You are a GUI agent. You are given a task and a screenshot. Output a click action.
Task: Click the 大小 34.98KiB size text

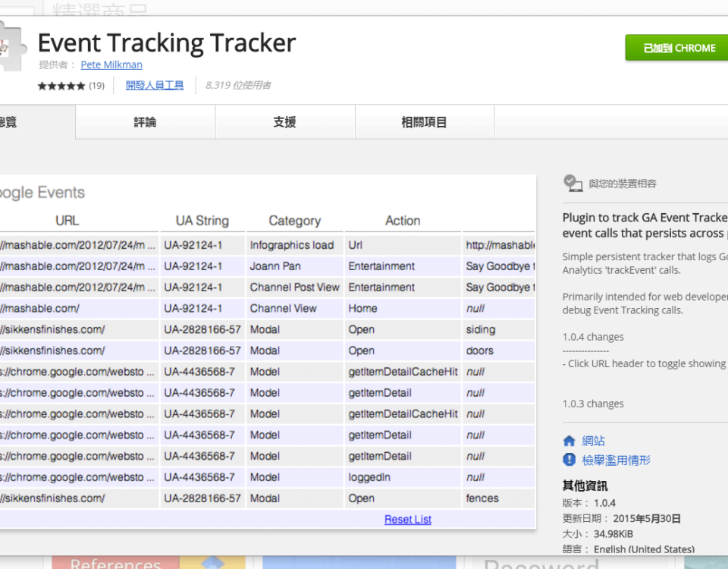[x=598, y=534]
